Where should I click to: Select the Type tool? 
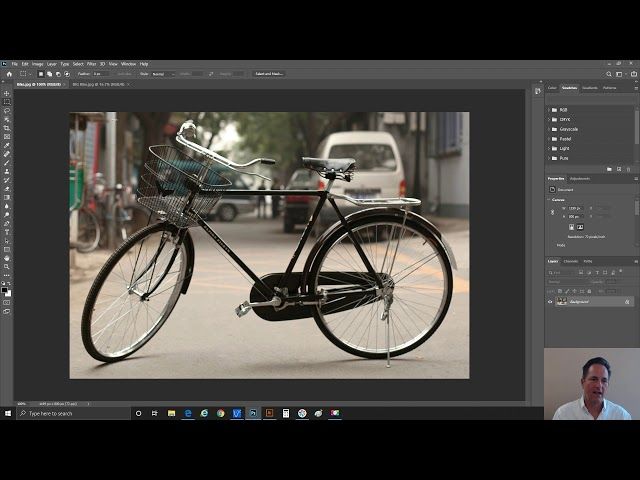coord(6,231)
